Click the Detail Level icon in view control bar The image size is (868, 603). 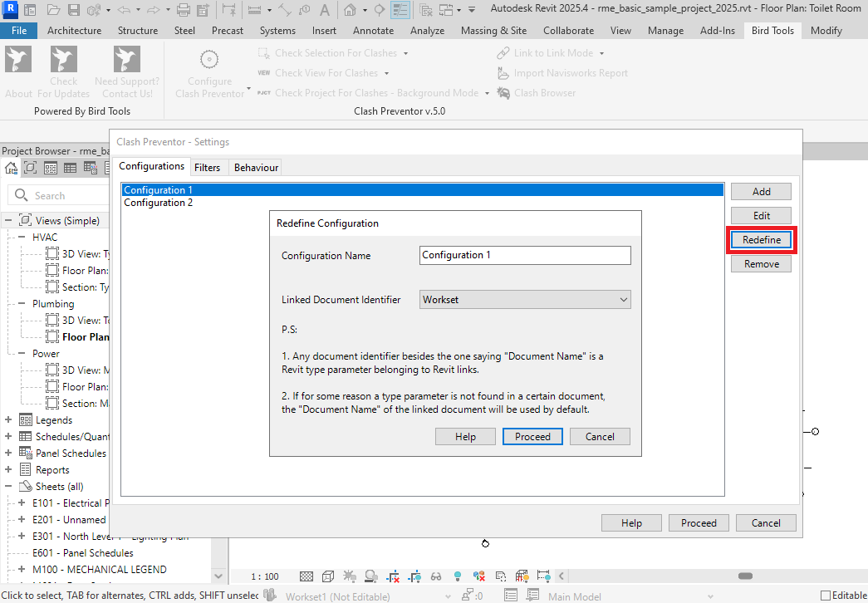[x=306, y=576]
